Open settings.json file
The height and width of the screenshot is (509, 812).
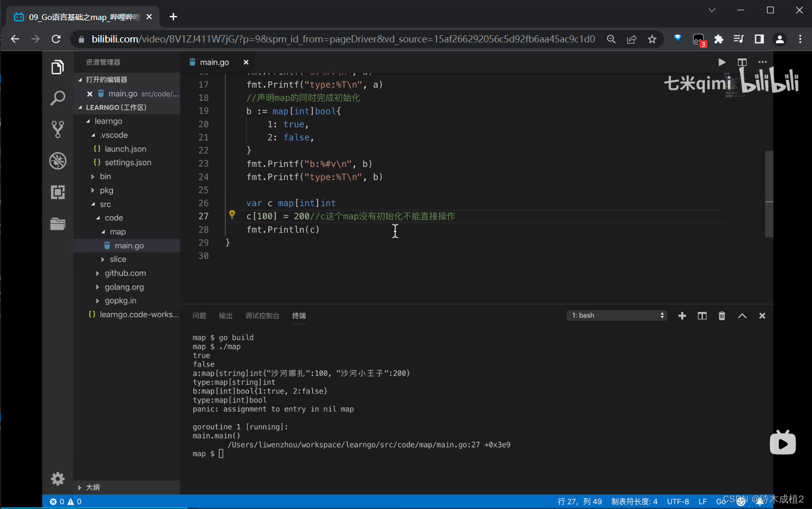127,163
